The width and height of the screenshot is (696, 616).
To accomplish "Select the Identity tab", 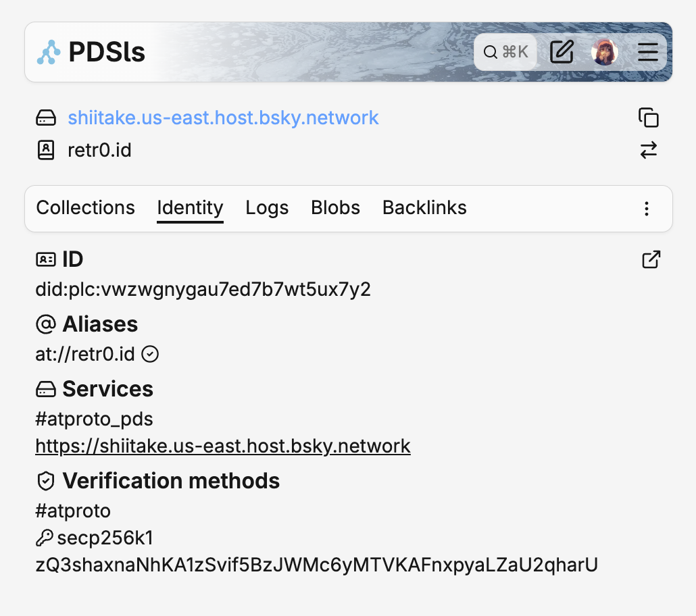I will tap(190, 207).
